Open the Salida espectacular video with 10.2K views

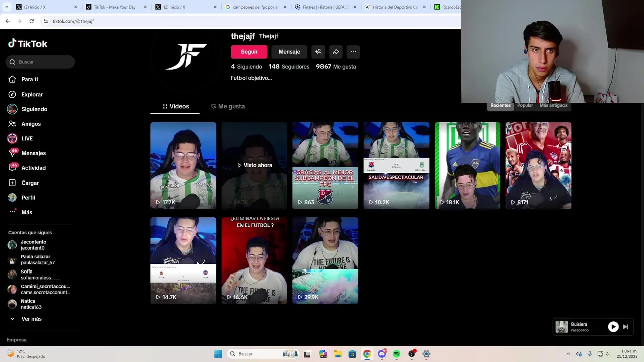click(x=396, y=165)
